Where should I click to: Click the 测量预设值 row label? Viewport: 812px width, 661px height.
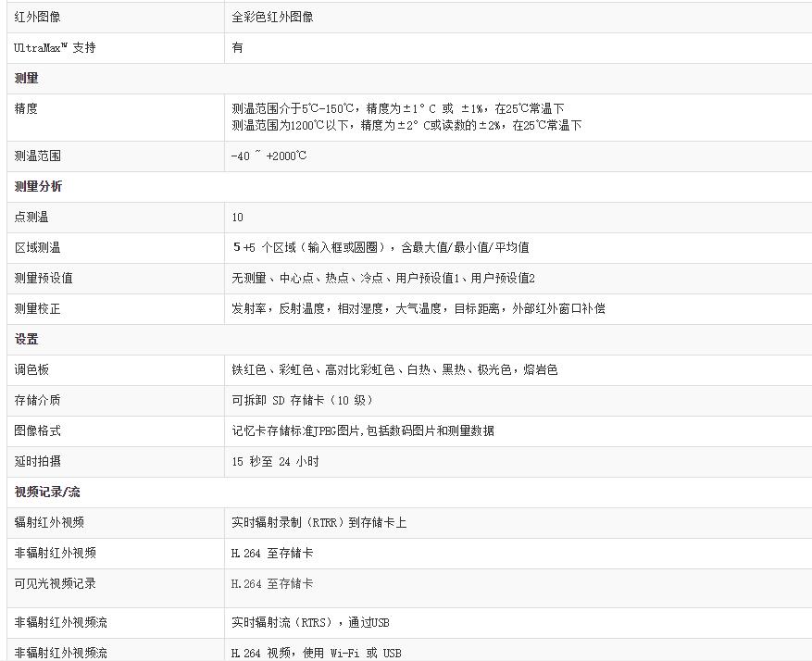coord(44,278)
